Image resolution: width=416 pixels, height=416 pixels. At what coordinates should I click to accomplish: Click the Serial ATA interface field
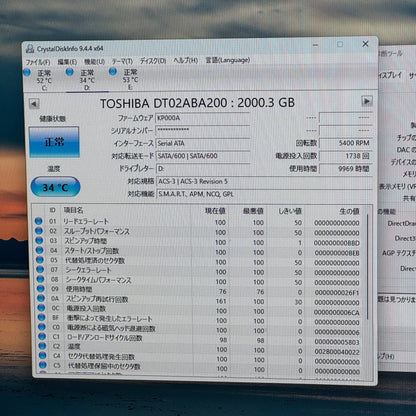(x=203, y=143)
